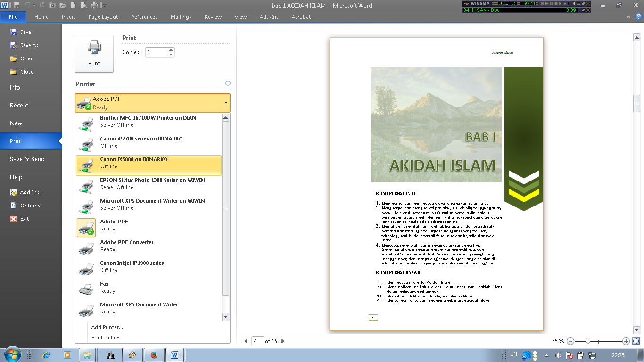Open the Windows Start menu
644x362 pixels.
click(x=12, y=355)
